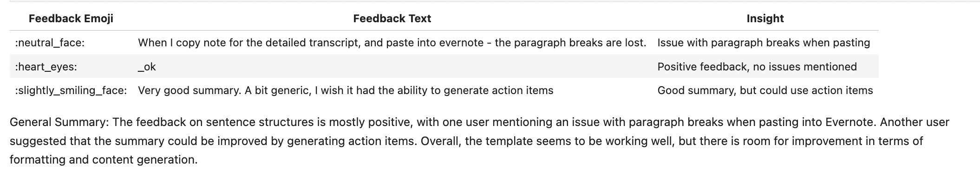Click the Feedback Text column header
This screenshot has height=177, width=980.
[x=392, y=19]
